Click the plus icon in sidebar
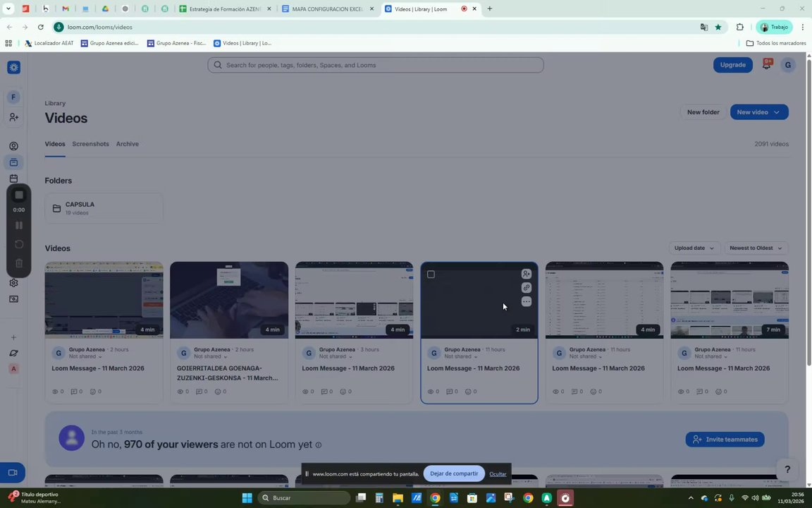The height and width of the screenshot is (508, 812). [13, 337]
